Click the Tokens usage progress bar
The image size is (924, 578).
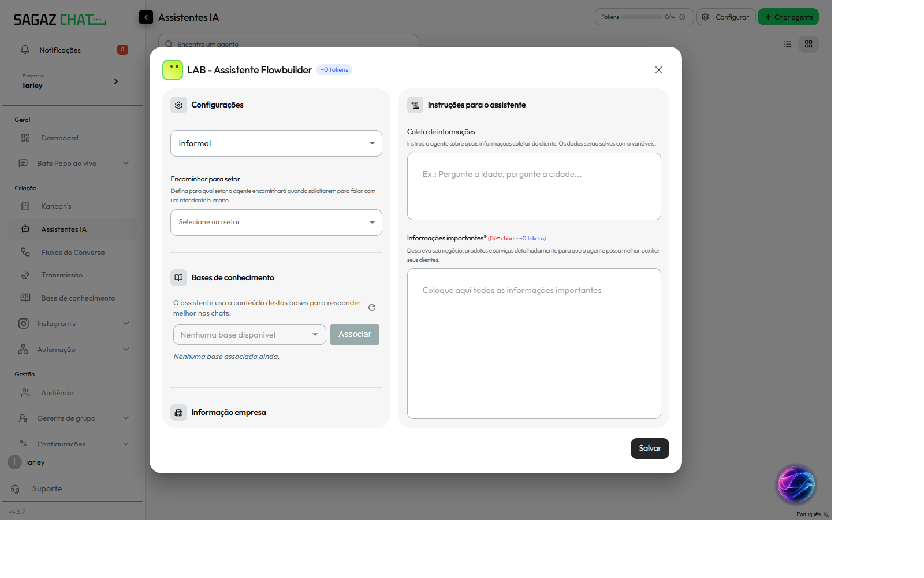click(x=642, y=17)
